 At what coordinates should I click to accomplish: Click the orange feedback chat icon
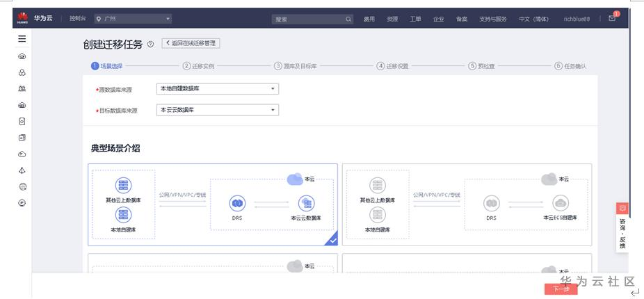[x=622, y=208]
